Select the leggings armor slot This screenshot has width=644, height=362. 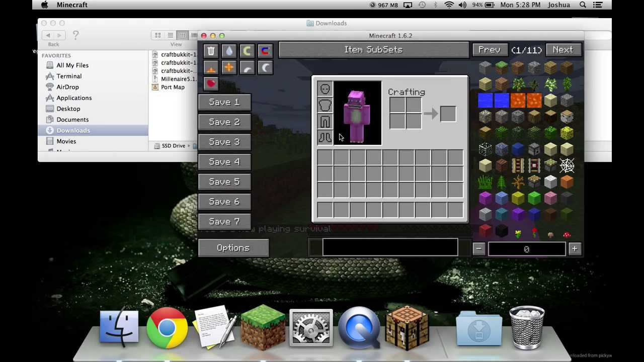pos(325,122)
